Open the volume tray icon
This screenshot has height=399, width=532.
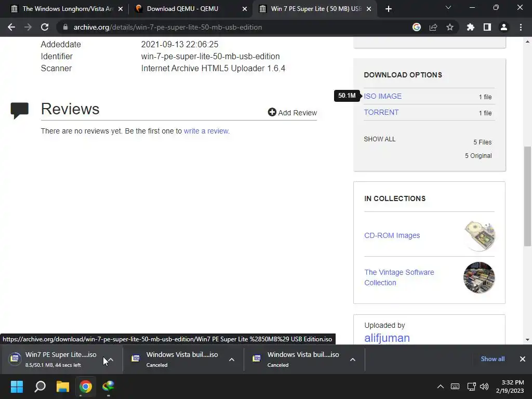click(484, 387)
